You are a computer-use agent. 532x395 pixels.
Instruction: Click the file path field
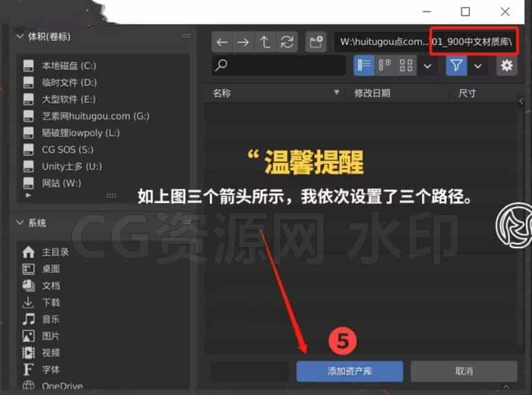click(x=426, y=42)
